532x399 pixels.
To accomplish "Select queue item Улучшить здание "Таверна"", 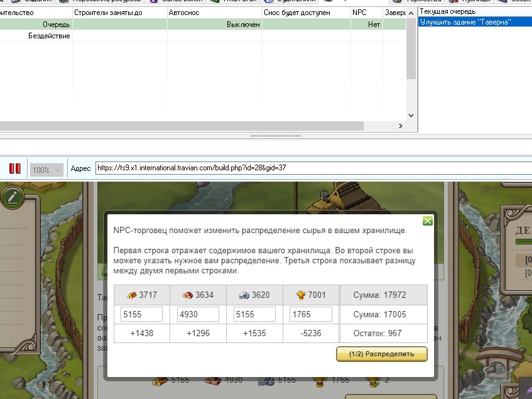I will click(x=475, y=22).
